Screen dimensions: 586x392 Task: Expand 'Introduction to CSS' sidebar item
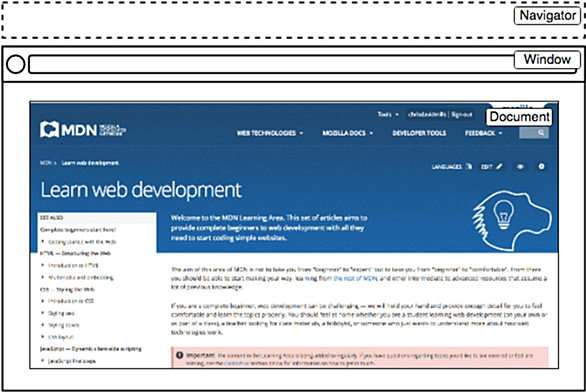[x=43, y=301]
